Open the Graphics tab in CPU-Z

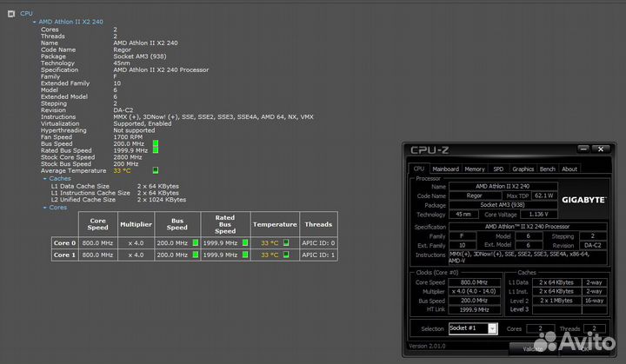pos(523,169)
